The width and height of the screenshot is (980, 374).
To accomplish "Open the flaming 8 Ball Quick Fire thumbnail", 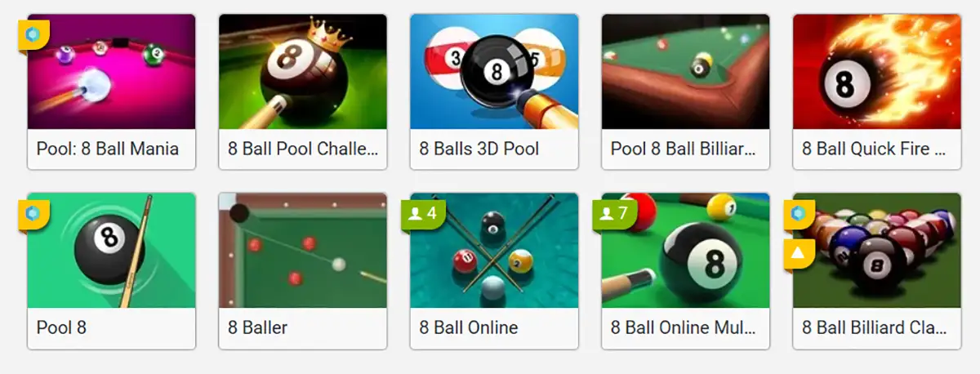I will [876, 72].
